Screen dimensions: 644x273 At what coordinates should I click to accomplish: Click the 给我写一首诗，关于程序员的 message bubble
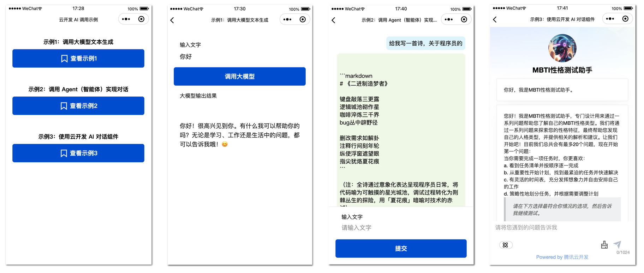425,43
